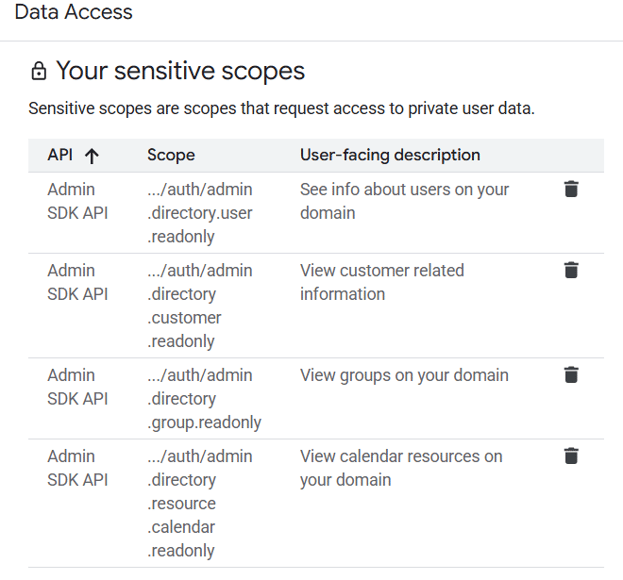Select the directory.group.readonly scope text
623x580 pixels.
204,399
